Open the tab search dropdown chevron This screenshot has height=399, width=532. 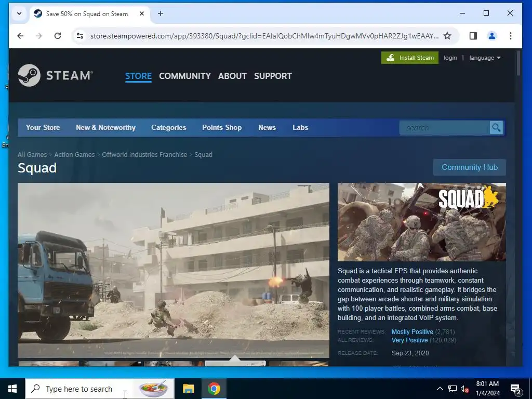tap(19, 14)
